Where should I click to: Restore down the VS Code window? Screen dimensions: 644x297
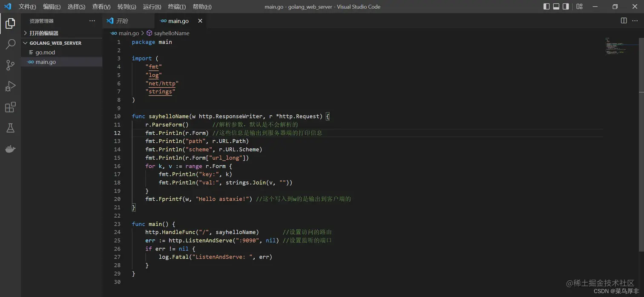[x=615, y=6]
